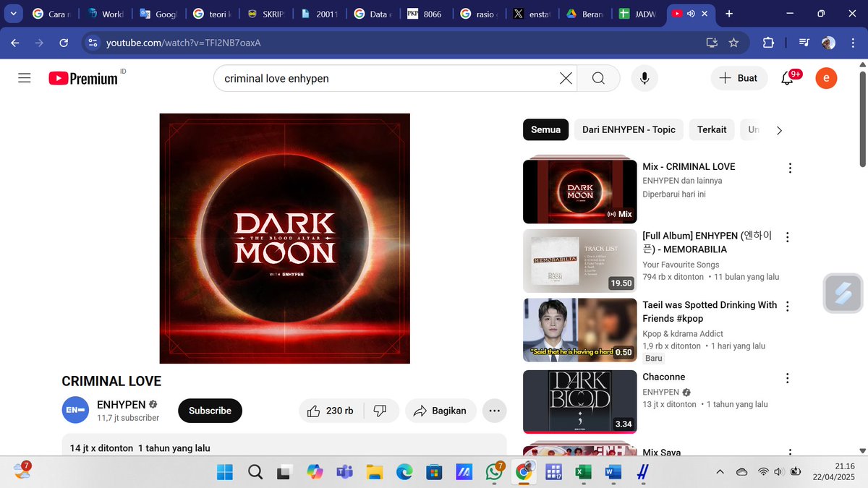Subscribe to ENHYPEN channel
Image resolution: width=868 pixels, height=488 pixels.
tap(210, 411)
